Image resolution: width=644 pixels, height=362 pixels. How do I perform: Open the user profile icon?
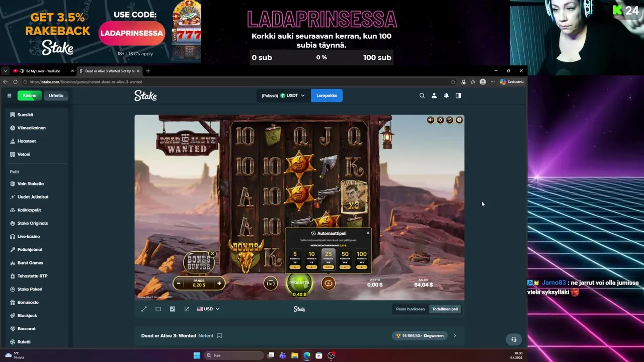(434, 96)
